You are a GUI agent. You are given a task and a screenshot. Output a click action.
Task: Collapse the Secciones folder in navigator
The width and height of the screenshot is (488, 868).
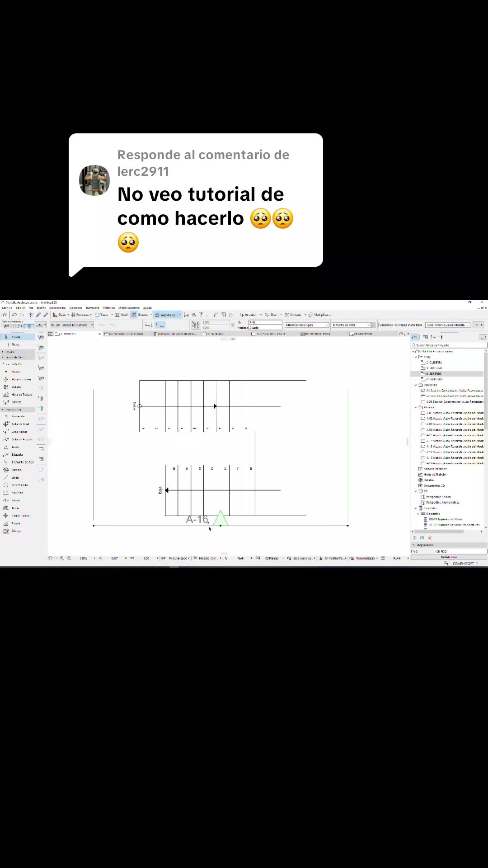coord(416,385)
